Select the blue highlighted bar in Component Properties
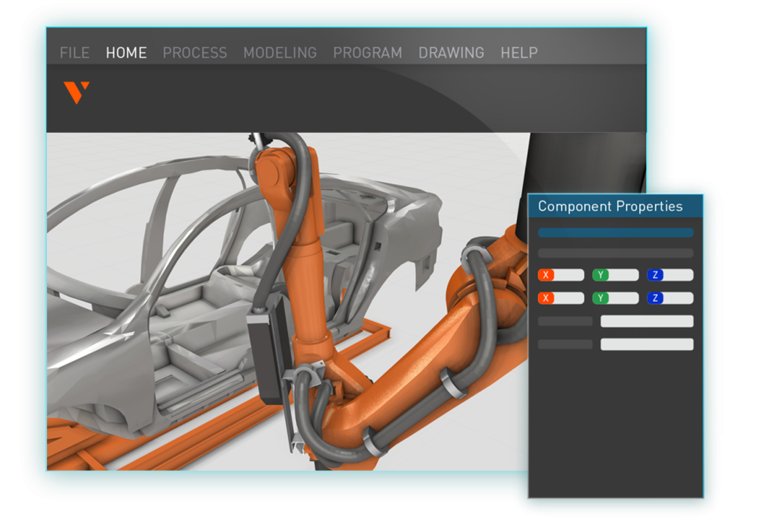Image resolution: width=764 pixels, height=532 pixels. (616, 233)
